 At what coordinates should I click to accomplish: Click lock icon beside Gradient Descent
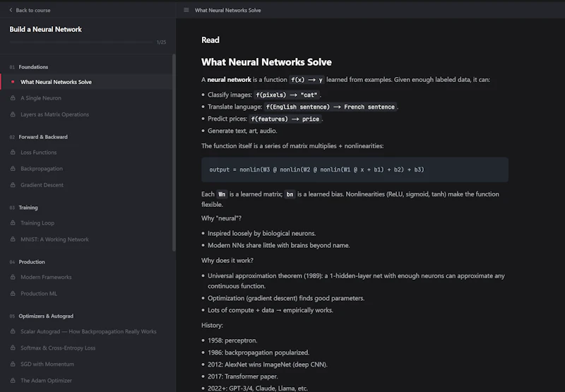pos(13,185)
